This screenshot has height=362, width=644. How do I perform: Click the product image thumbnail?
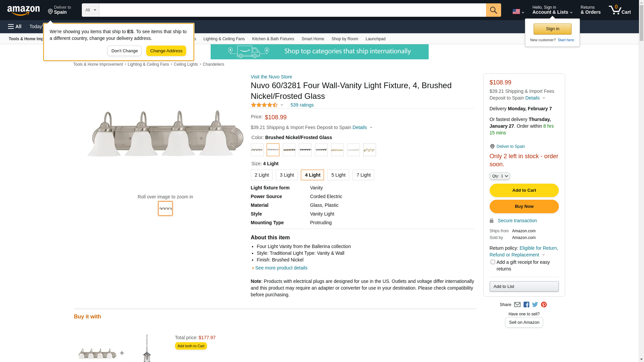tap(165, 208)
